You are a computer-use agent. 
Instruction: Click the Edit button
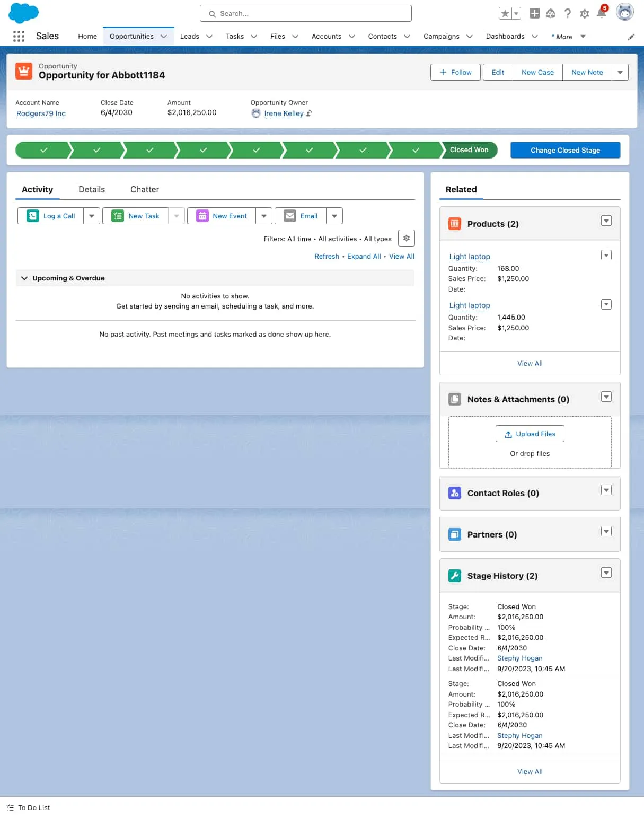[x=498, y=72]
